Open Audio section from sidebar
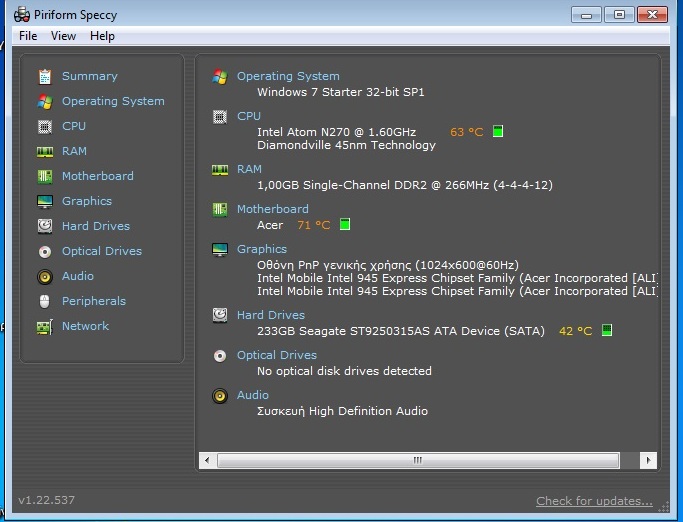Image resolution: width=683 pixels, height=522 pixels. (78, 276)
